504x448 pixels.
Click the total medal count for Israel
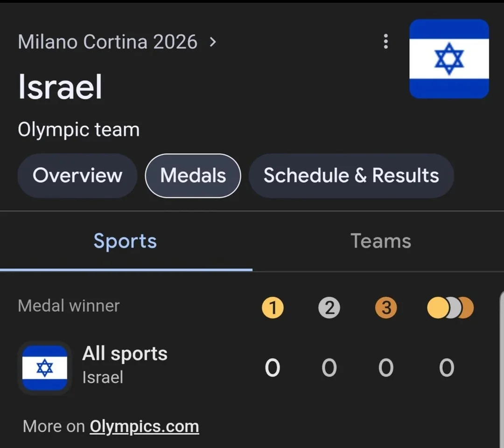[447, 368]
